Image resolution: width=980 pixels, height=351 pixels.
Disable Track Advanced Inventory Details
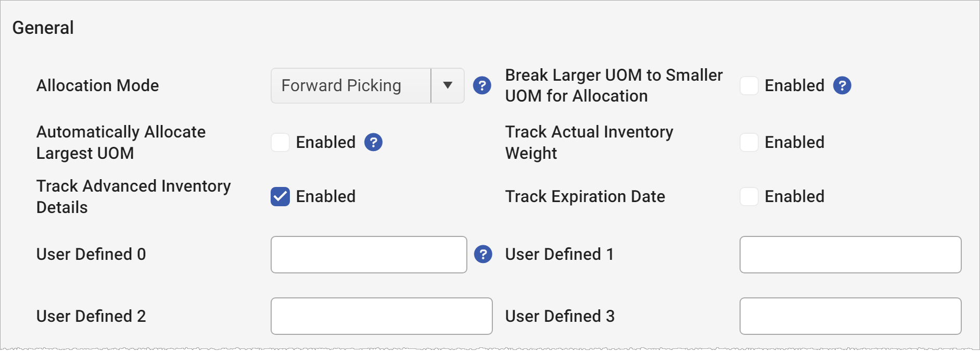pyautogui.click(x=279, y=196)
